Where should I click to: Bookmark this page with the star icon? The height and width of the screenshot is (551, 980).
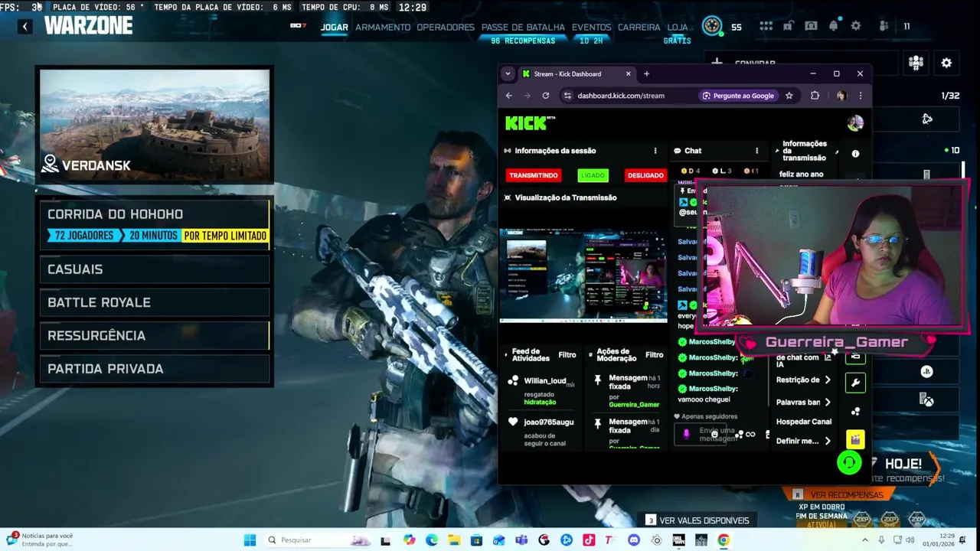(789, 96)
